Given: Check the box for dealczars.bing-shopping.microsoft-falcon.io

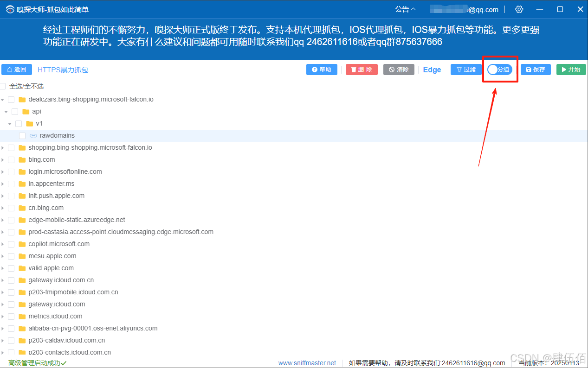Looking at the screenshot, I should (x=11, y=99).
